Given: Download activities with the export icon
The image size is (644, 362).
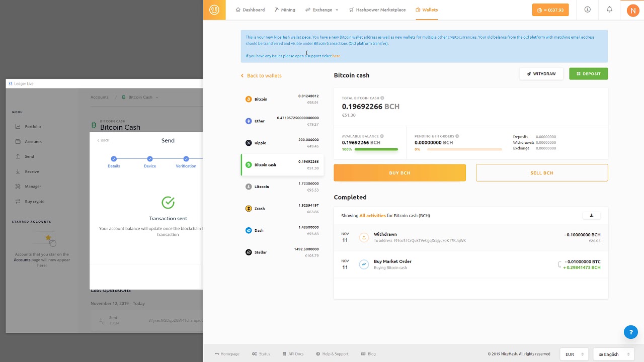Looking at the screenshot, I should (x=591, y=216).
